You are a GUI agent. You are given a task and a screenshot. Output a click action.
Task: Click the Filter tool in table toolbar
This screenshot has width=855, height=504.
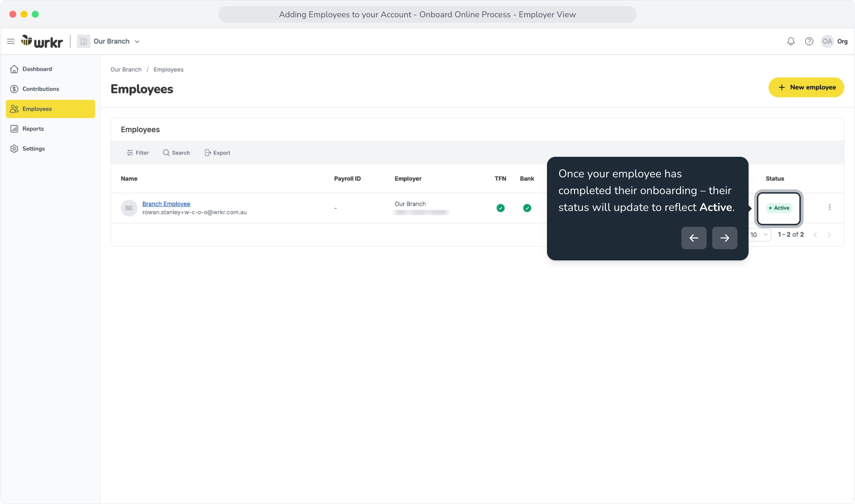pos(138,153)
